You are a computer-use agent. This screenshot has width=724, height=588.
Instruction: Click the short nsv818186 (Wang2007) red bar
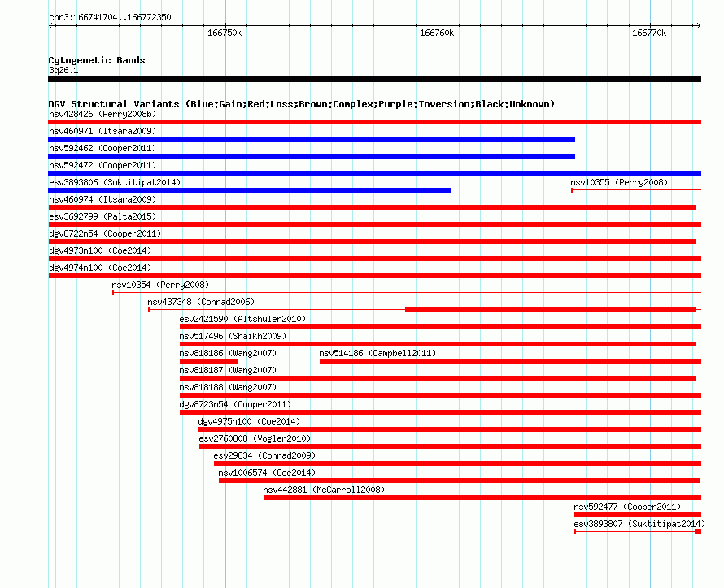coord(209,361)
